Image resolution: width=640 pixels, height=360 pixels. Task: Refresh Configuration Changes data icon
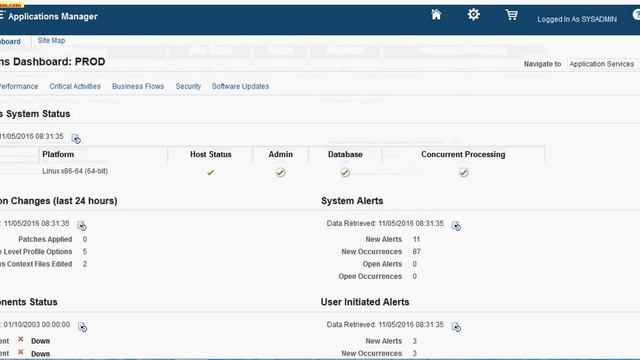[82, 226]
